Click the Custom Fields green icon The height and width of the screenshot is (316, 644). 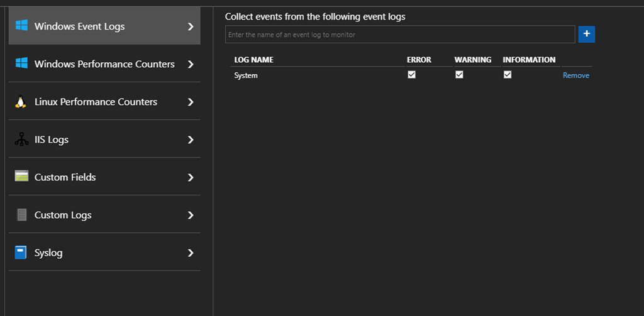(21, 177)
